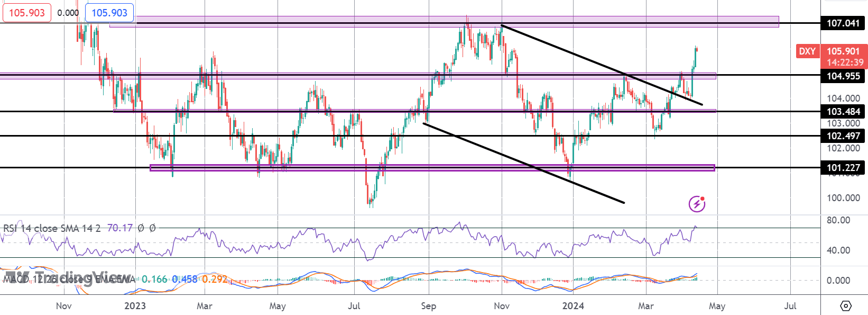Click the purple lightning bolt icon

coord(697,204)
